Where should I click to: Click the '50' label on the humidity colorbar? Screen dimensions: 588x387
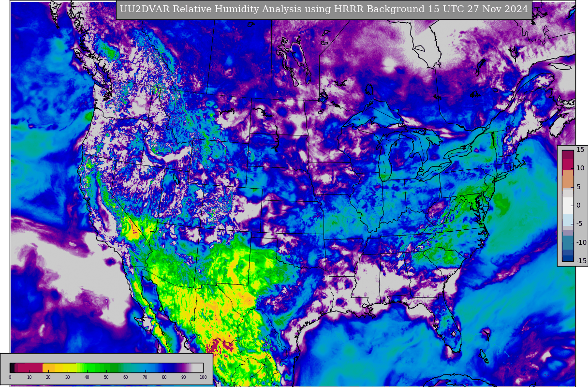(106, 377)
